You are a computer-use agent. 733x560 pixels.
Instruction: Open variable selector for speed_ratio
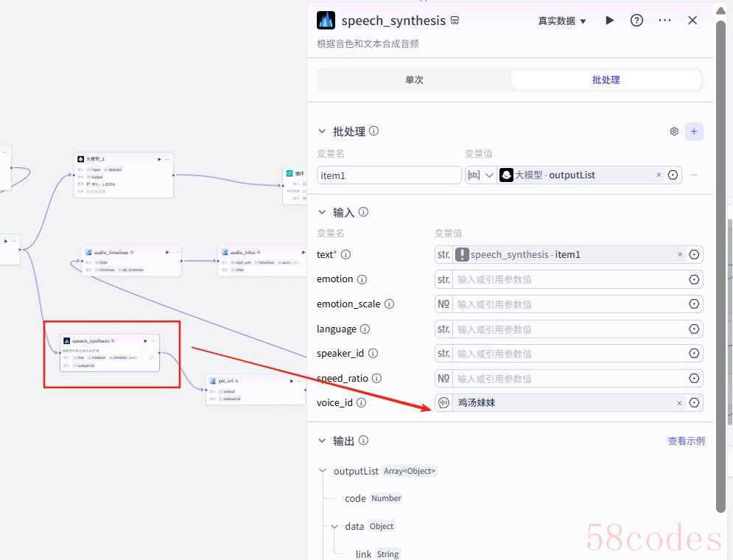694,378
